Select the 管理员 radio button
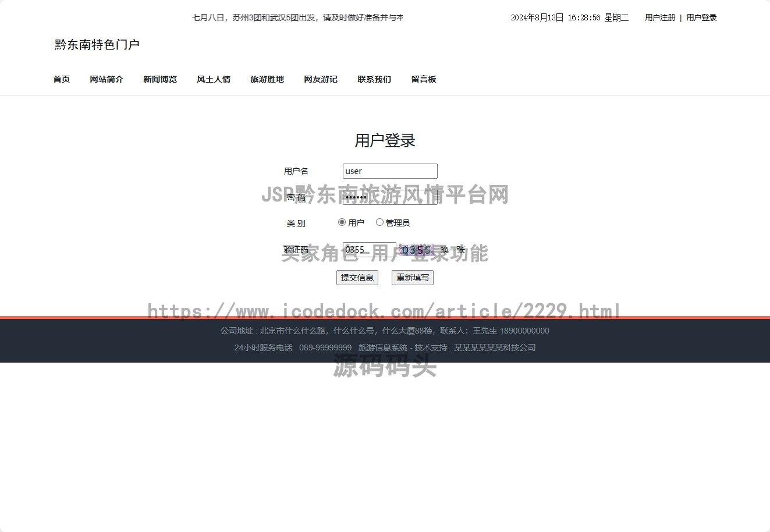 click(x=379, y=222)
